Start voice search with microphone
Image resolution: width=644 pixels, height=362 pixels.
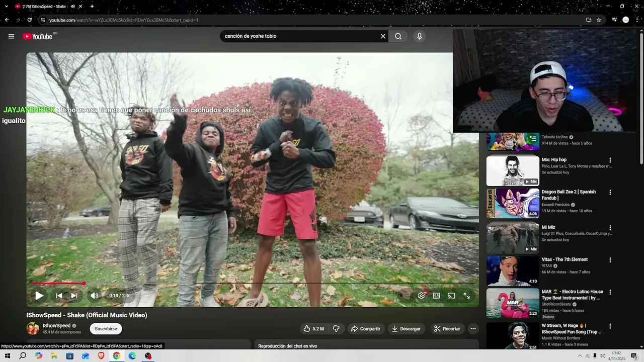[419, 36]
